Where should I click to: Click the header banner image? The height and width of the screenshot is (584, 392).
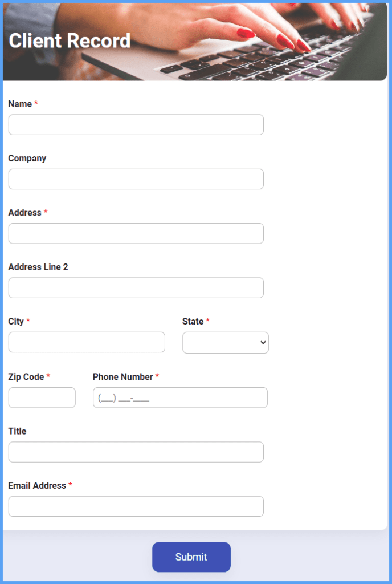(195, 41)
